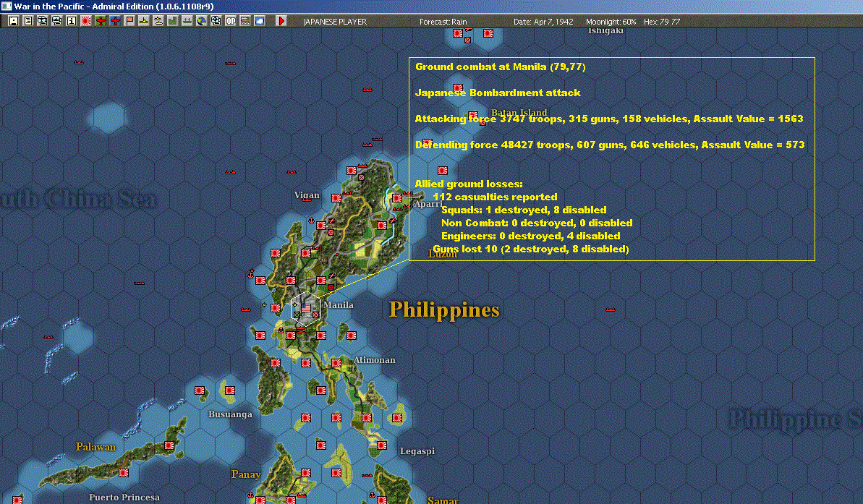Click the double yellow ships icon

tap(158, 21)
